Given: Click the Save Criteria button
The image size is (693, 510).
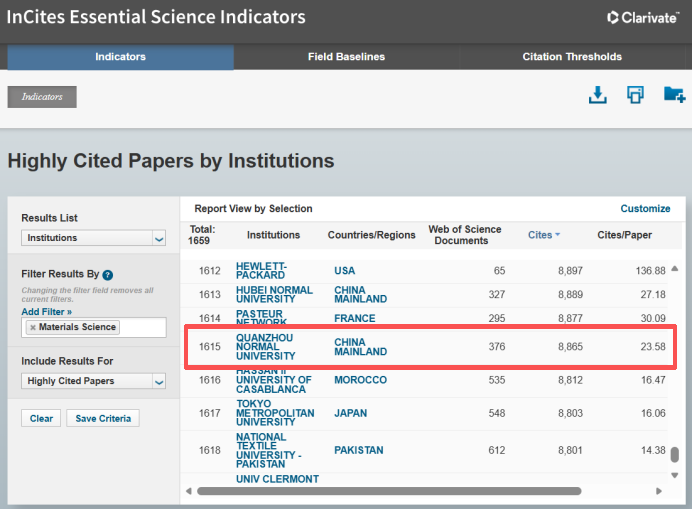Looking at the screenshot, I should click(x=103, y=419).
